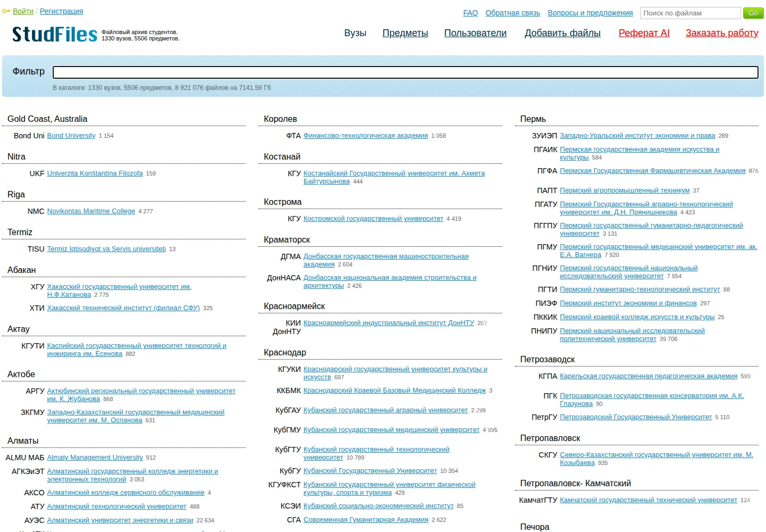The height and width of the screenshot is (532, 766).
Task: Select Предметы in the main menu
Action: [405, 33]
